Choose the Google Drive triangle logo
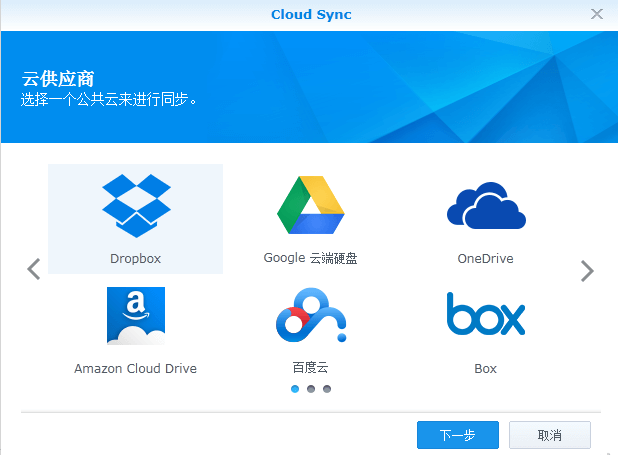 point(310,205)
